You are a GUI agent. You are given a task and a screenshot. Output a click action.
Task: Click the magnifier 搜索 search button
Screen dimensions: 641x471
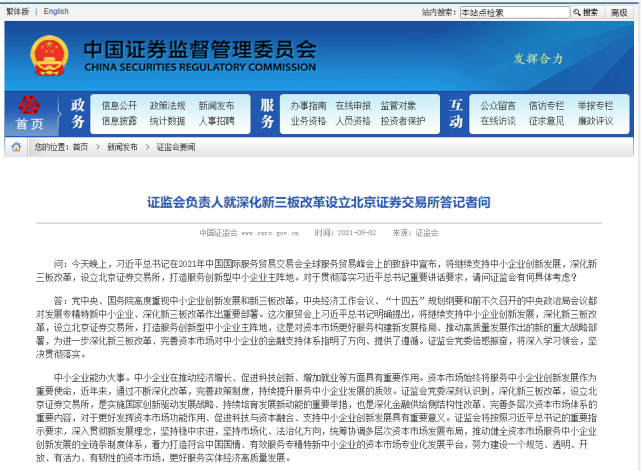586,12
